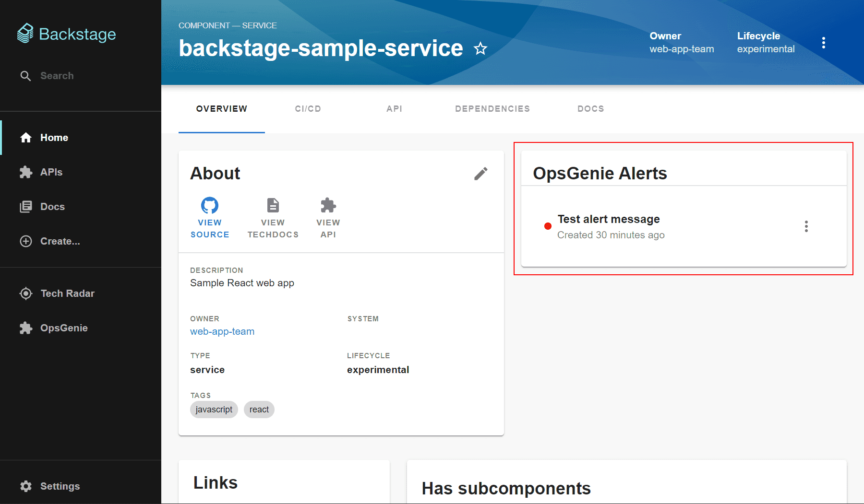Open View TechDocs document icon
The width and height of the screenshot is (864, 504).
[x=273, y=205]
